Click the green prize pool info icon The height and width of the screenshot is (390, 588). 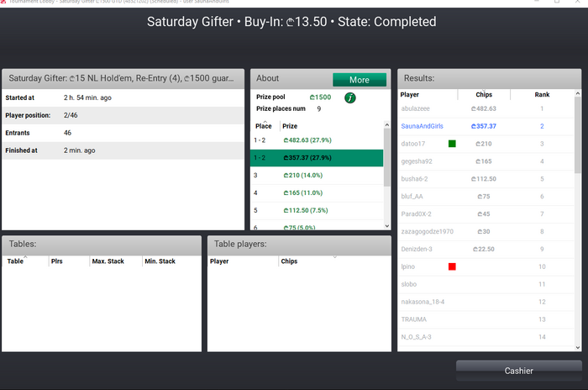click(x=350, y=98)
